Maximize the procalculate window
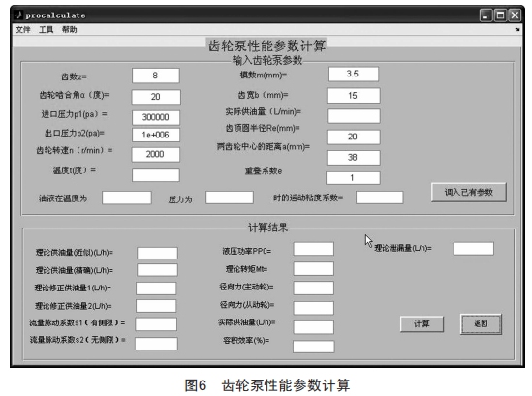The height and width of the screenshot is (396, 532). coord(500,15)
